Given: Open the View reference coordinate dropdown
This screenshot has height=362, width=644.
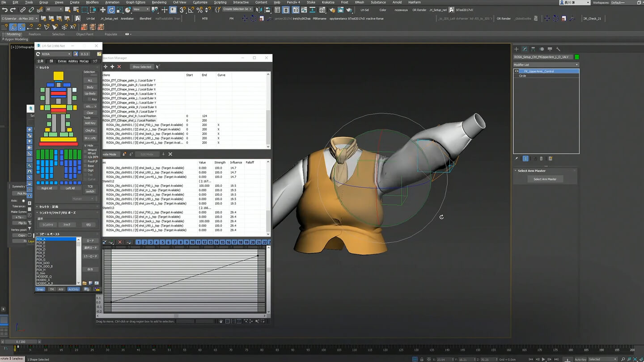Looking at the screenshot, I should click(x=141, y=10).
